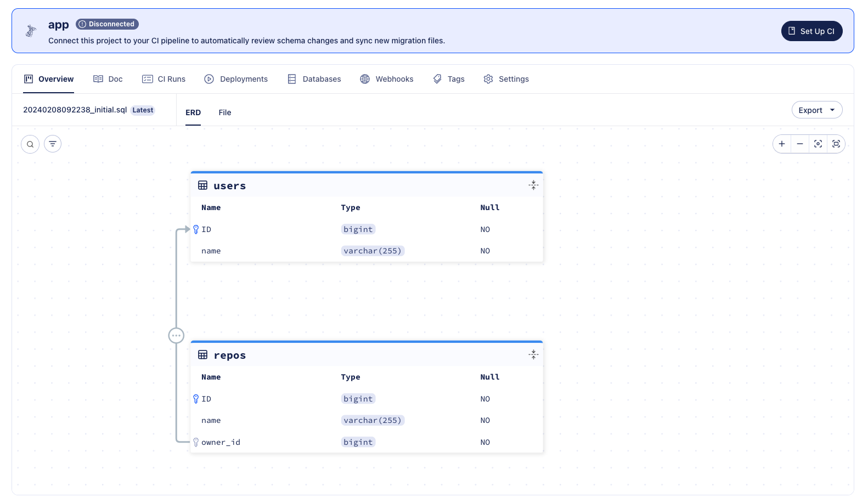Go to Deployments tab

[236, 79]
